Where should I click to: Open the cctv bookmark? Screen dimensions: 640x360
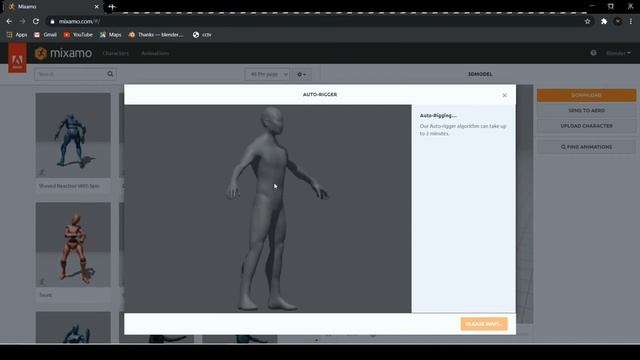pos(202,35)
